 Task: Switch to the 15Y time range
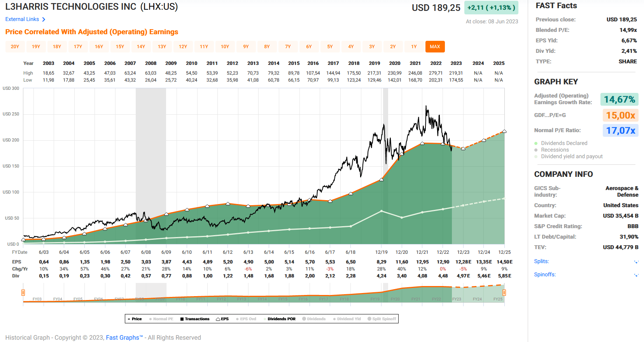pos(120,47)
